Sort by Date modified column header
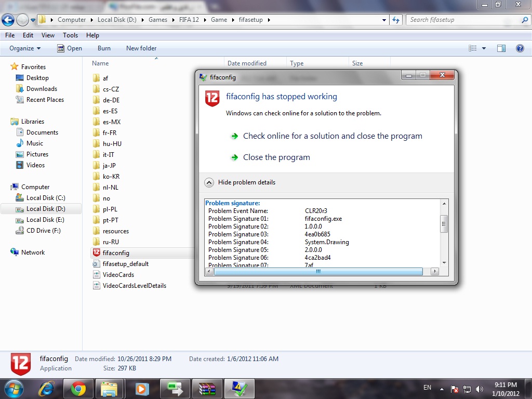The height and width of the screenshot is (399, 532). point(247,63)
